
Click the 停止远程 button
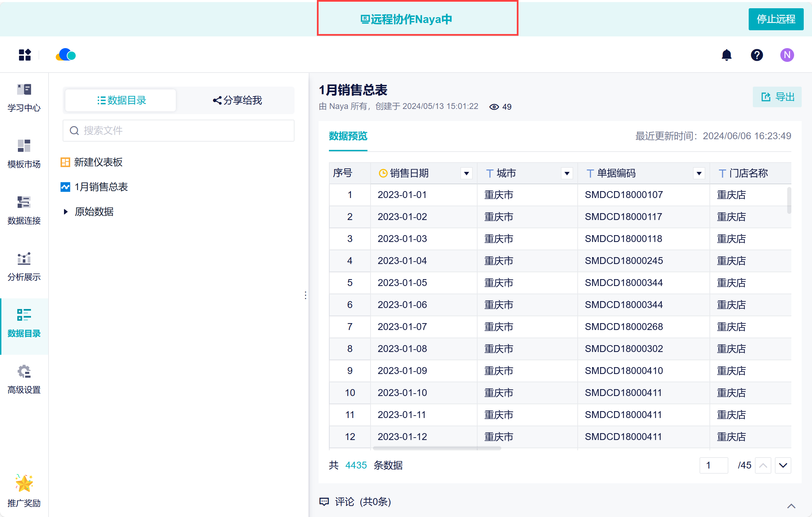(x=776, y=19)
